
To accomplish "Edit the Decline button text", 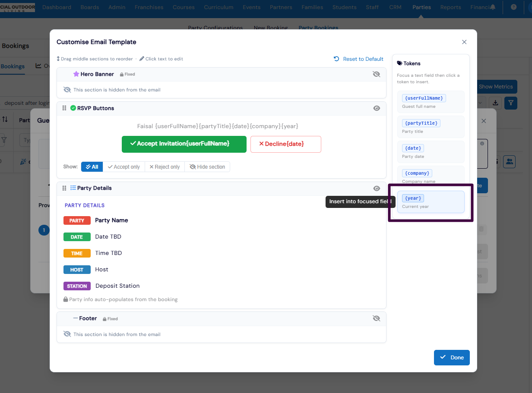I will coord(286,144).
